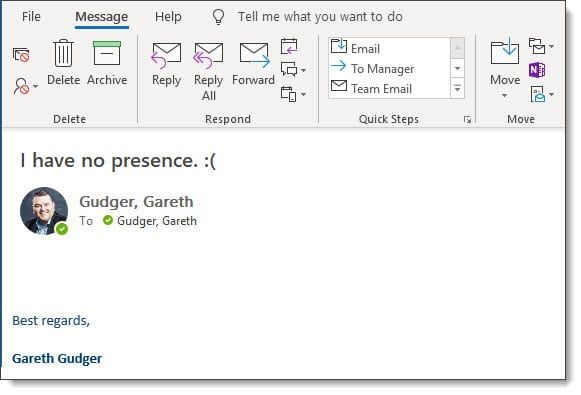Viewport: 581px width, 395px height.
Task: Click the lightbulb Tell Me icon
Action: point(218,17)
